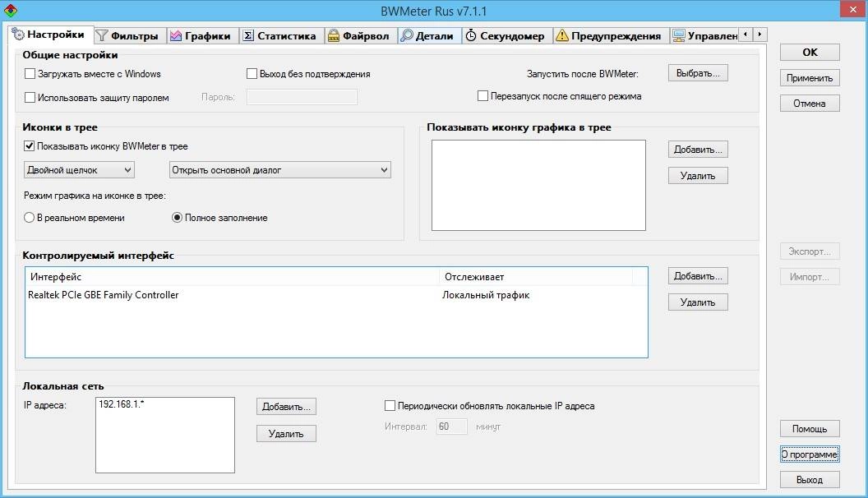The image size is (868, 498).
Task: Click the Отмена button
Action: [810, 104]
